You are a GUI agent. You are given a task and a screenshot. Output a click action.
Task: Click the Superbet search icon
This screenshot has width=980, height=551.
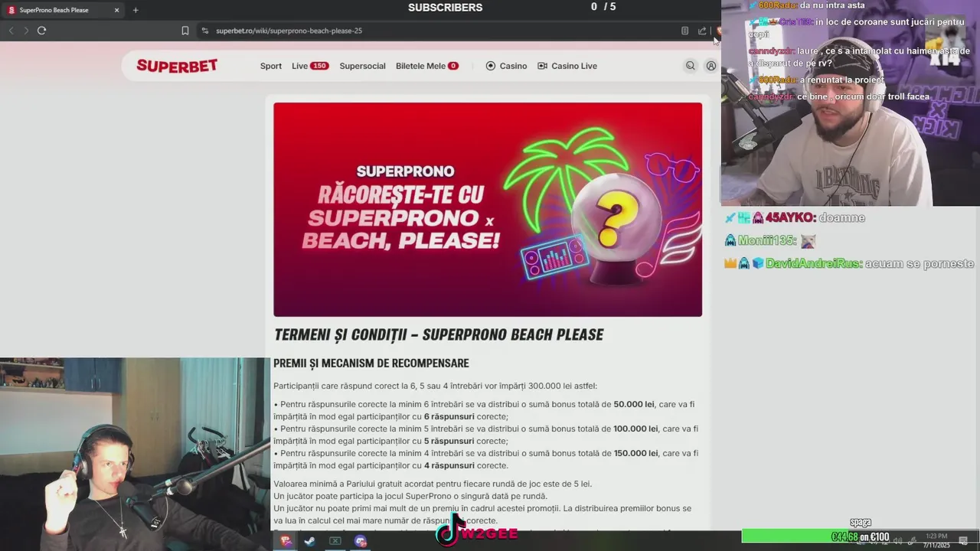[x=690, y=66]
